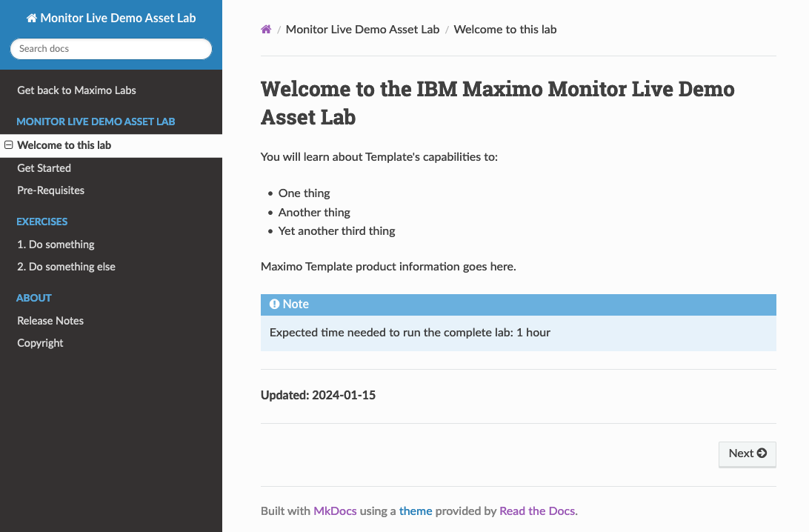The width and height of the screenshot is (809, 532).
Task: Click the Note admonition title
Action: pos(518,305)
